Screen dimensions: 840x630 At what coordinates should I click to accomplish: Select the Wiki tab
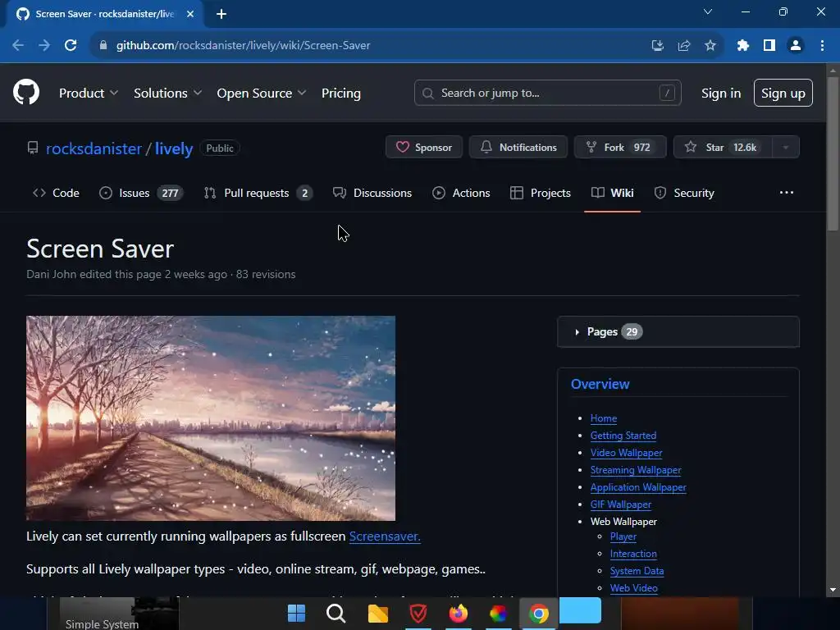pos(612,193)
